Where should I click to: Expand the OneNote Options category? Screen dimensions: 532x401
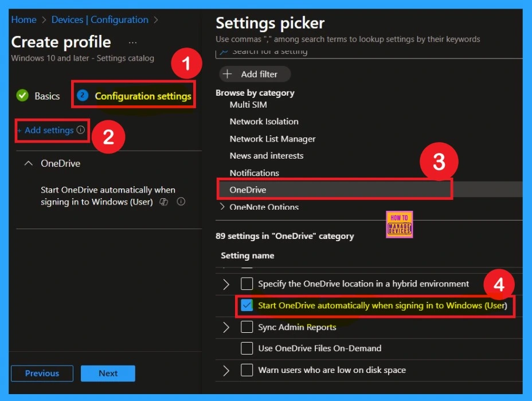pos(222,207)
